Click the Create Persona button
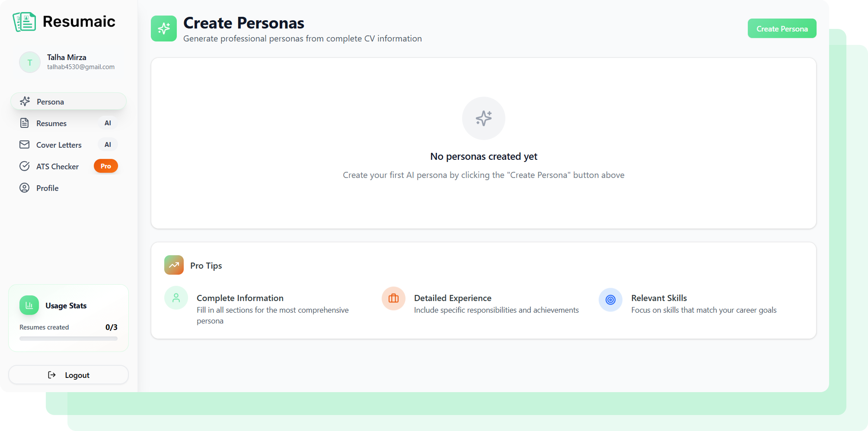The width and height of the screenshot is (868, 431). pos(782,29)
